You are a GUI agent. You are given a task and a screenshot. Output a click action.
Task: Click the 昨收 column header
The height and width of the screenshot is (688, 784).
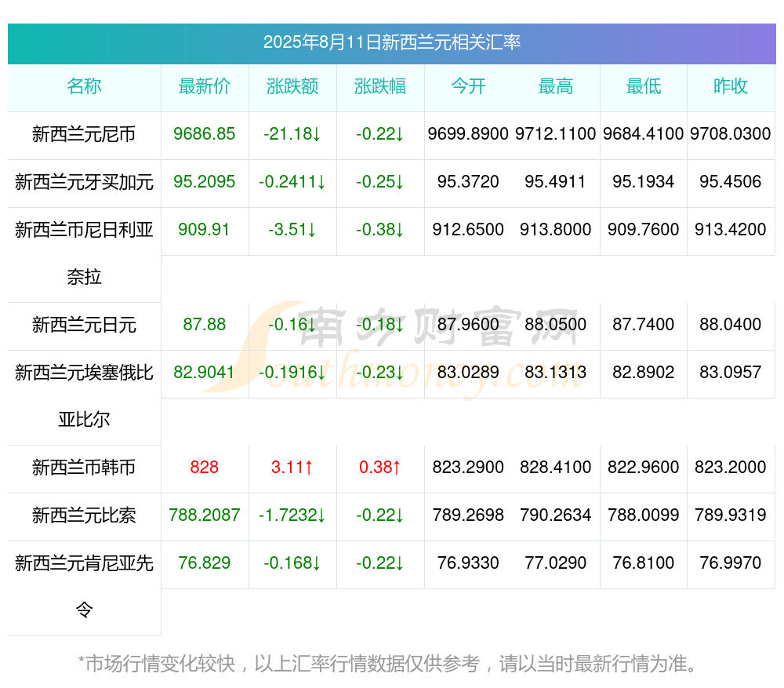731,86
